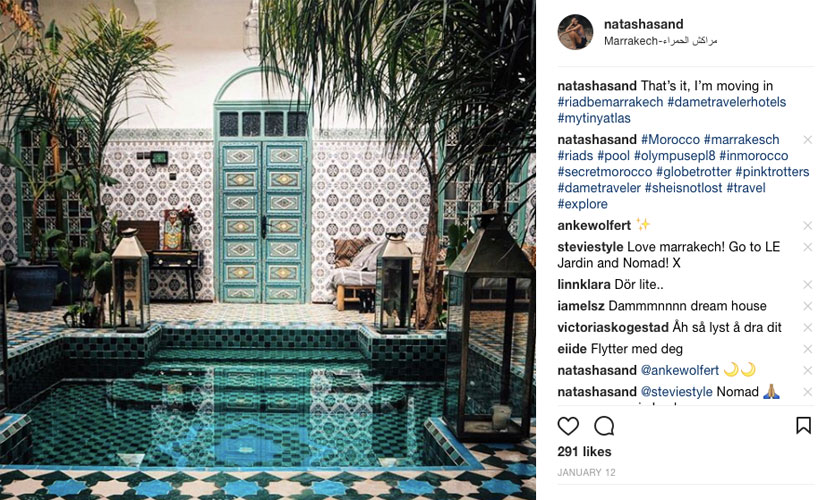Delete the linnklara 'Dör lite..' comment
Screen dimensions: 835x500
point(808,285)
